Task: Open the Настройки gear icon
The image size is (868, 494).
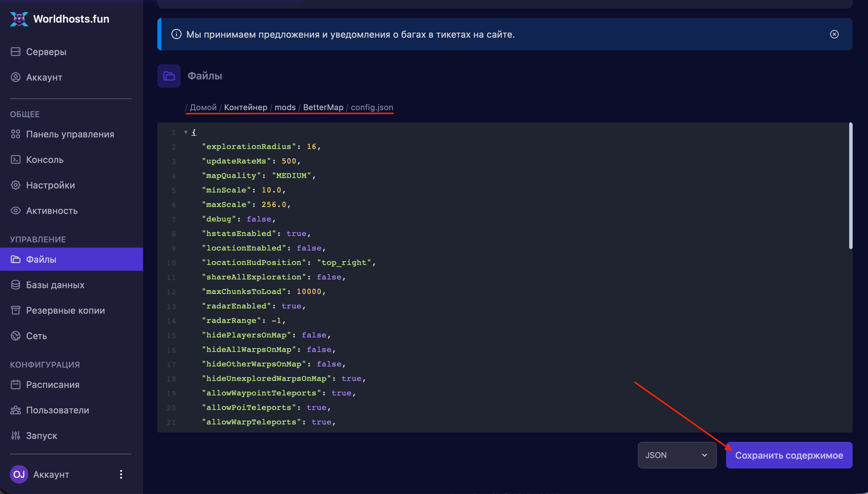Action: tap(16, 185)
